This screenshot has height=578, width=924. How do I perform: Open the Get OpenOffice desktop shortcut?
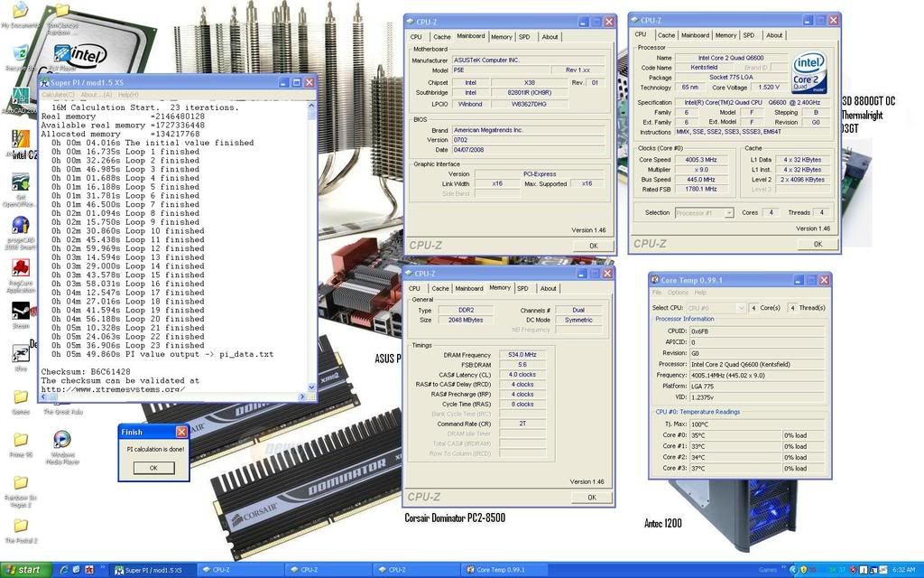pyautogui.click(x=20, y=182)
